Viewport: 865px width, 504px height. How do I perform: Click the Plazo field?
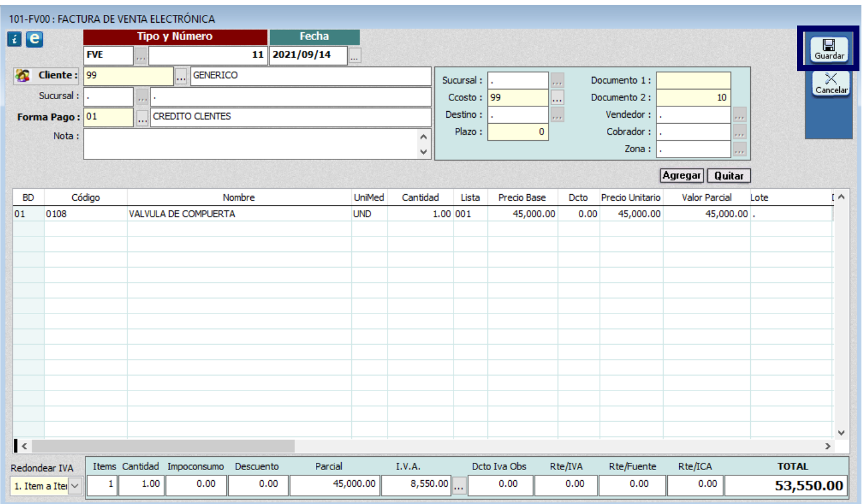click(x=518, y=132)
